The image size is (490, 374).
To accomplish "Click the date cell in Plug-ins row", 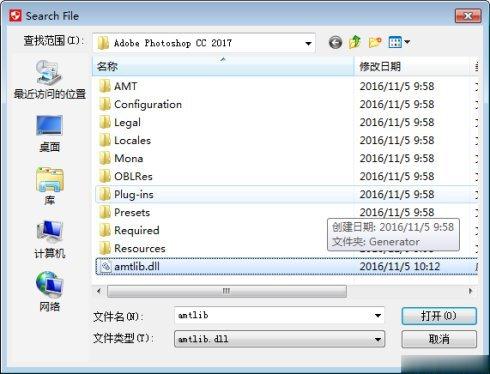I will tap(397, 194).
